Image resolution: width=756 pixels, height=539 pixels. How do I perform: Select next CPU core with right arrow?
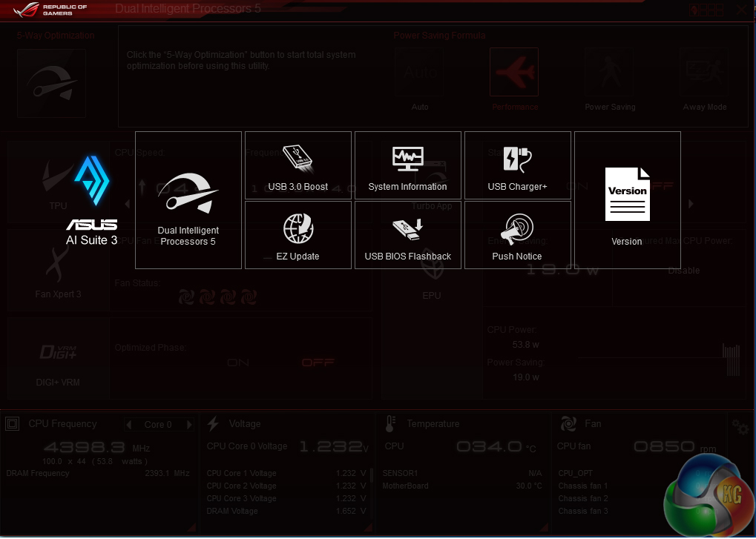coord(189,424)
